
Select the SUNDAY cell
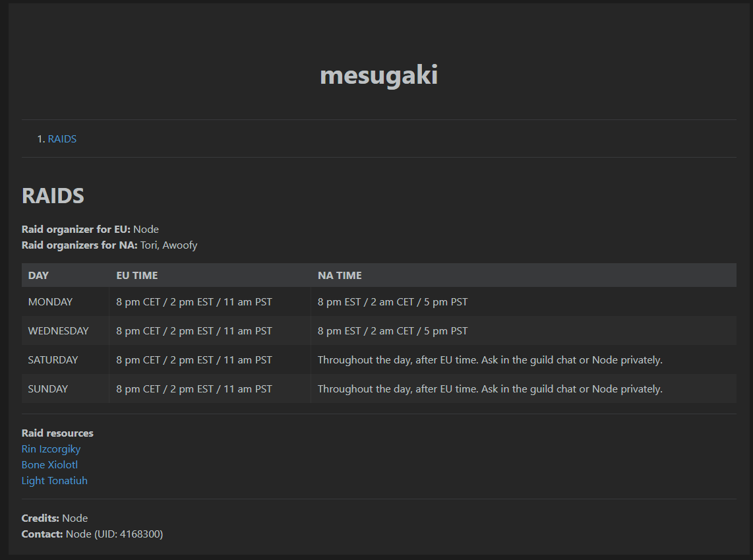pos(65,389)
